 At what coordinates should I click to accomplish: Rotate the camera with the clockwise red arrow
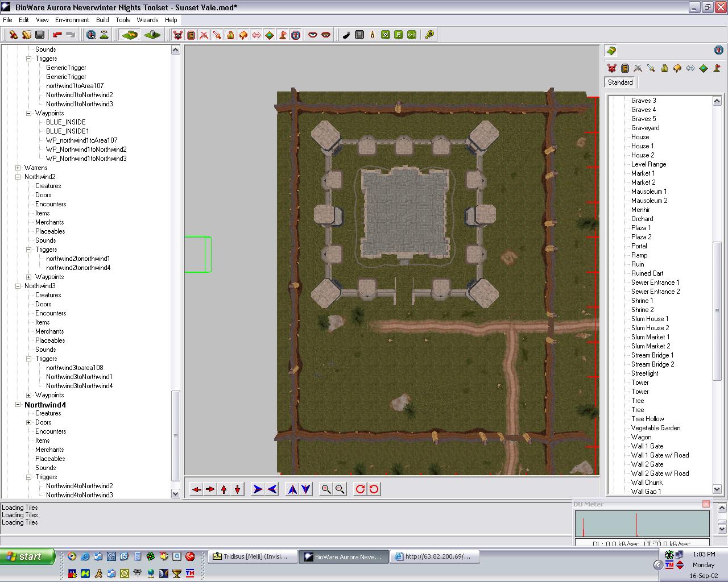(x=360, y=489)
